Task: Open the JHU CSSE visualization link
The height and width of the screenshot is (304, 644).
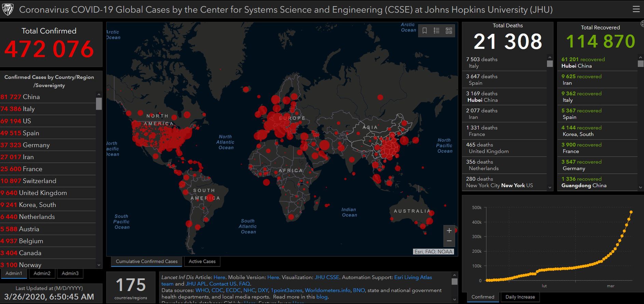Action: (x=327, y=277)
